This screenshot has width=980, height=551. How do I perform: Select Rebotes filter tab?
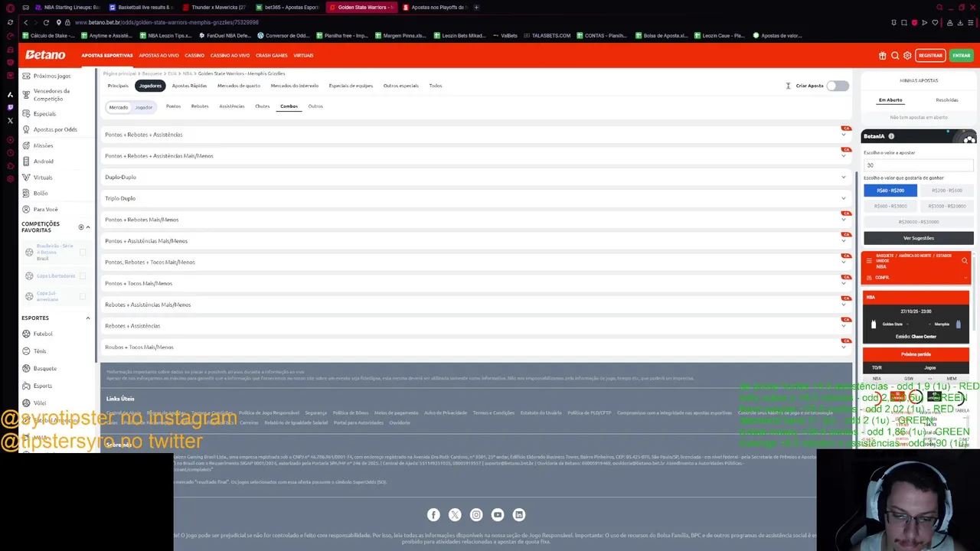pos(200,106)
